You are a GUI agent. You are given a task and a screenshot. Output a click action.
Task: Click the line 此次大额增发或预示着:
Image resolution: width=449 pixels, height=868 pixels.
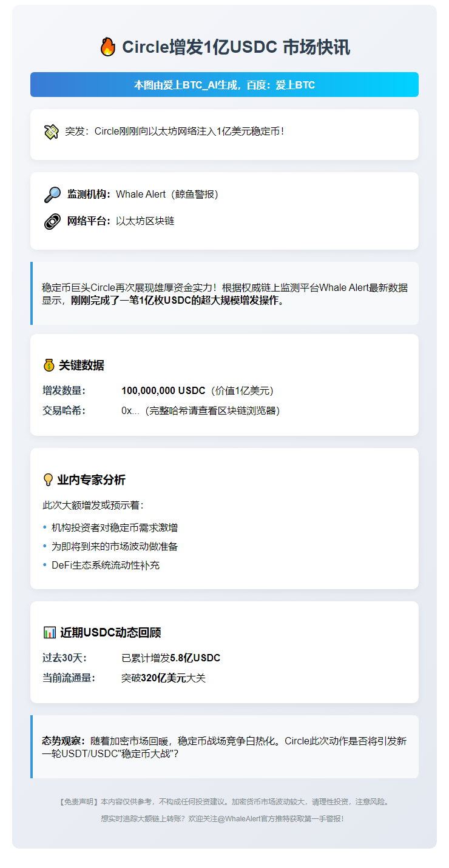(93, 506)
